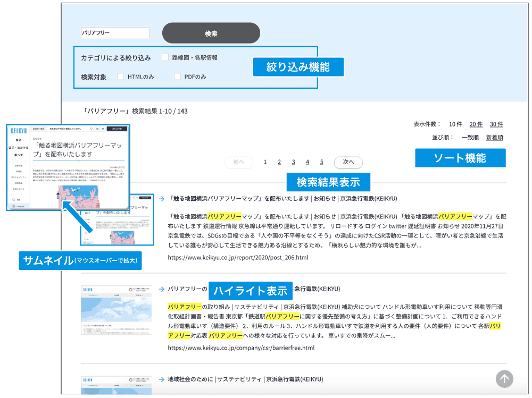Show 30 件 results per page

(496, 124)
